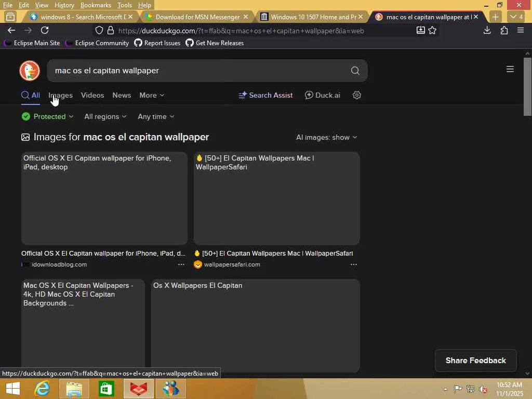Open Windows Store from taskbar

[106, 389]
